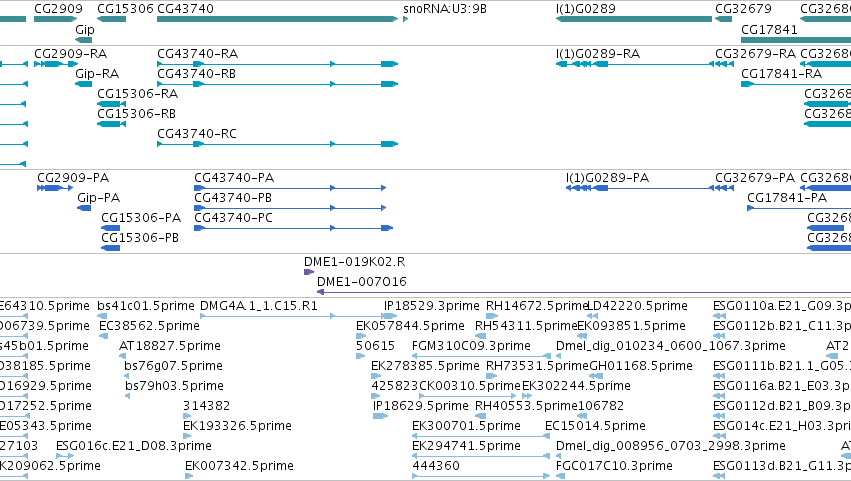
Task: Select the CG17841 gene label
Action: [x=769, y=30]
